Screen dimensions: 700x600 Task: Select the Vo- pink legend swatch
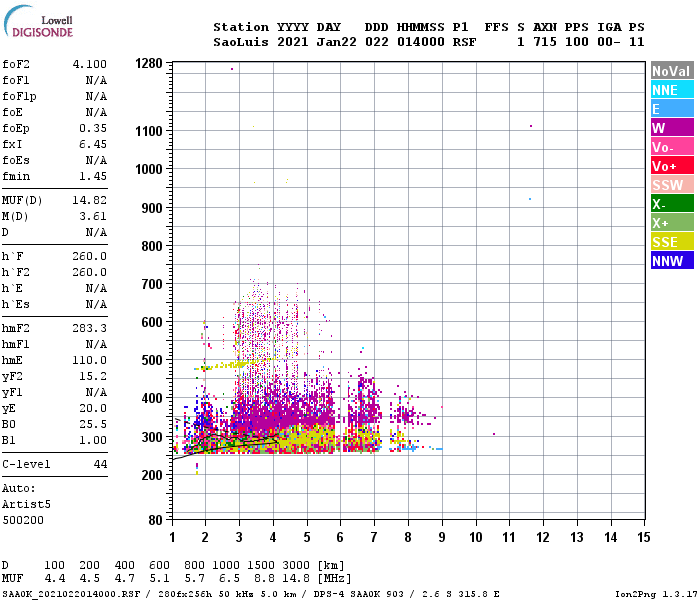[672, 147]
